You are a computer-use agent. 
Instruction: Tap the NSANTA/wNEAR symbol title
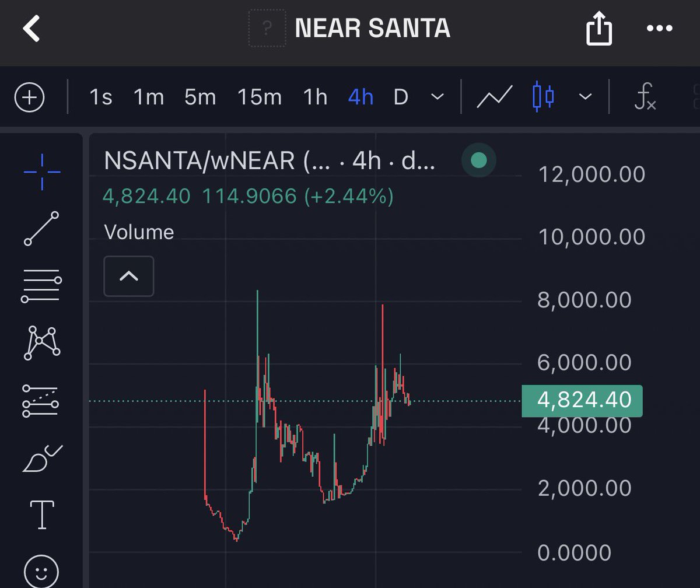pyautogui.click(x=269, y=162)
